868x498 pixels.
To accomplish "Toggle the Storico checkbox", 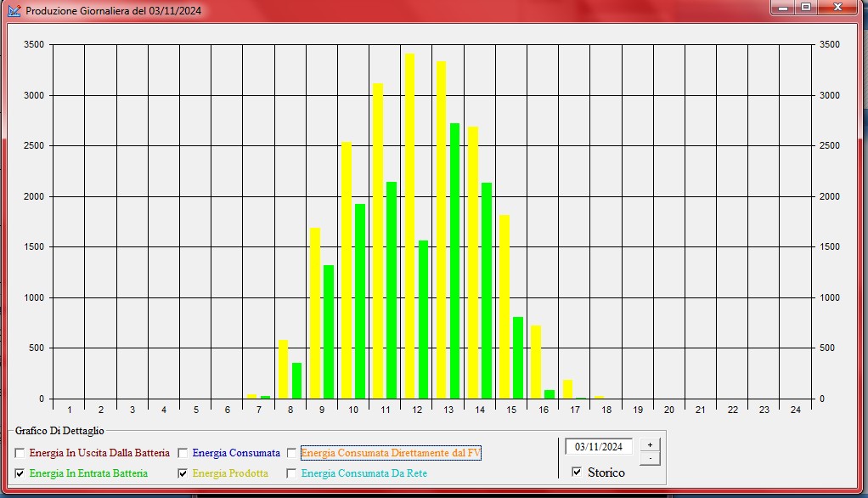I will [578, 472].
